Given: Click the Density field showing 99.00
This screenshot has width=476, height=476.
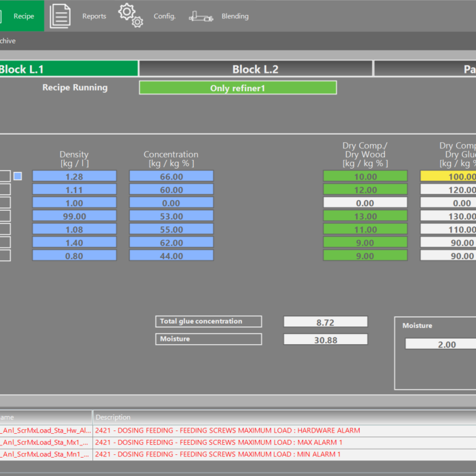Looking at the screenshot, I should click(74, 216).
